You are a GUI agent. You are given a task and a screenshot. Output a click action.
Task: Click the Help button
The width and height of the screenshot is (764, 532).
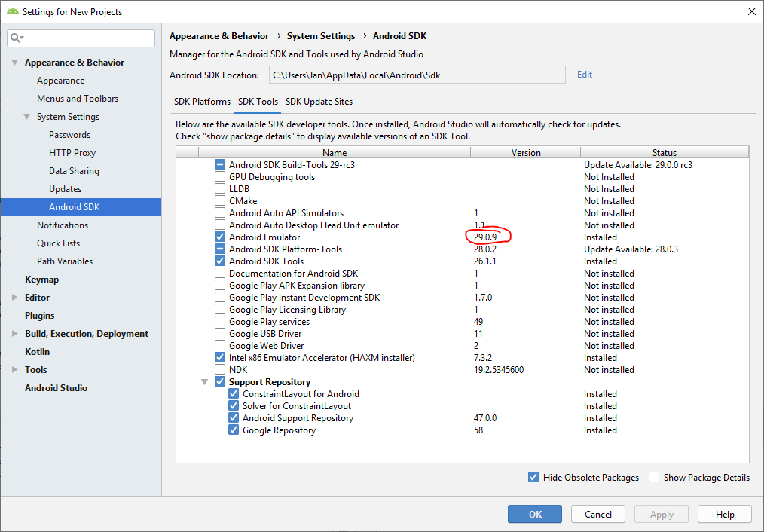[x=725, y=514]
